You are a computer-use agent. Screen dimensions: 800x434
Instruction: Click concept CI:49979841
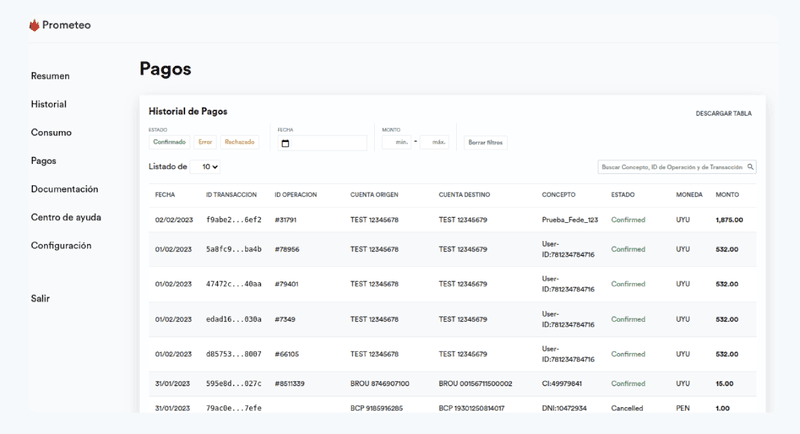point(562,384)
